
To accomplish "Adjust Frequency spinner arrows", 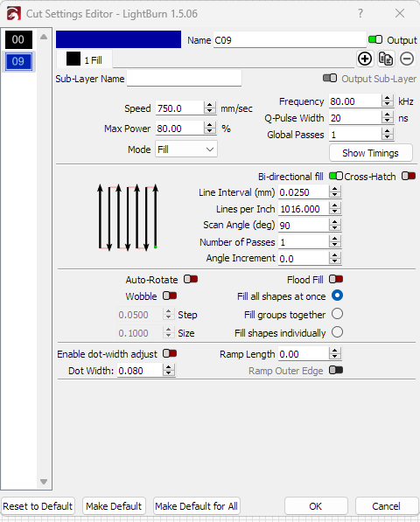I will pyautogui.click(x=387, y=101).
